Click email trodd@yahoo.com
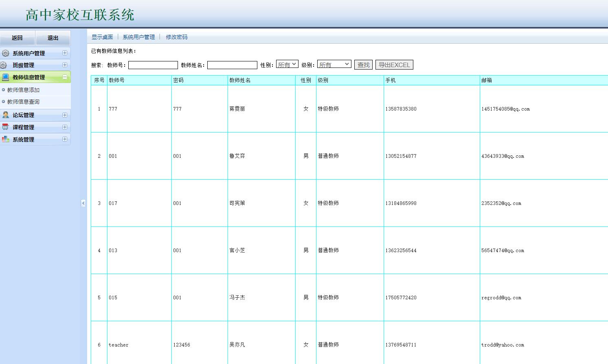 pos(503,345)
